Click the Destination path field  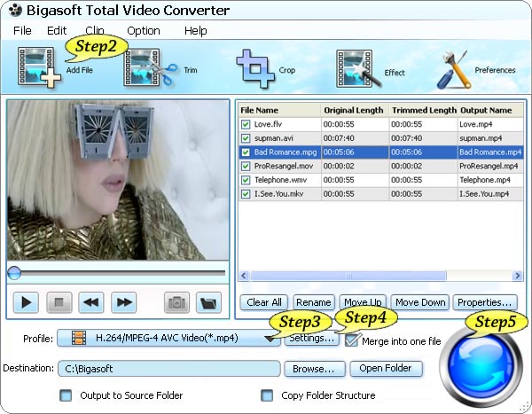coord(169,369)
